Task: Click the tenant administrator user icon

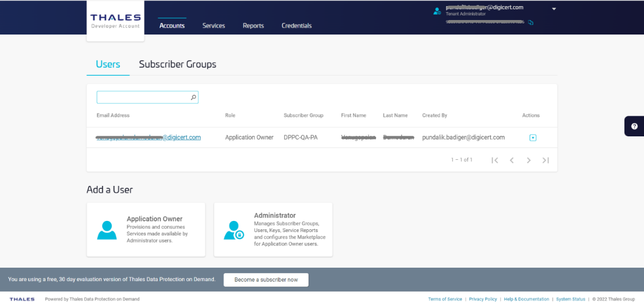Action: [437, 11]
